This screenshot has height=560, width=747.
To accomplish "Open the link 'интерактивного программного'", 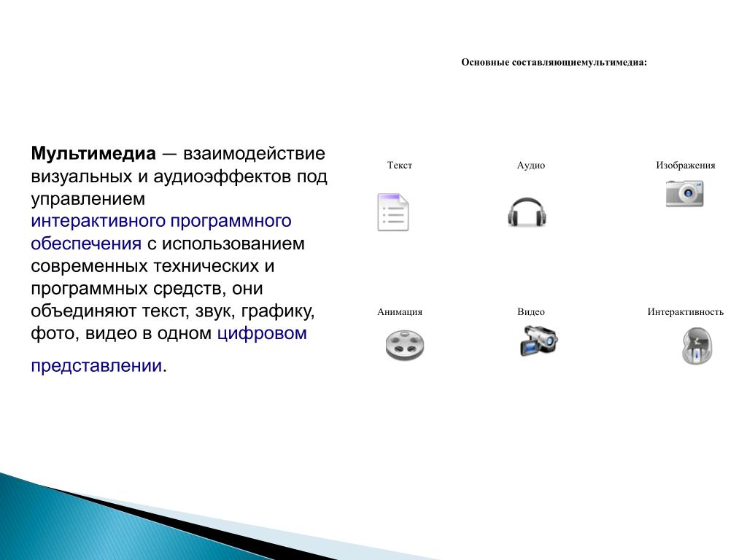I will click(x=161, y=222).
